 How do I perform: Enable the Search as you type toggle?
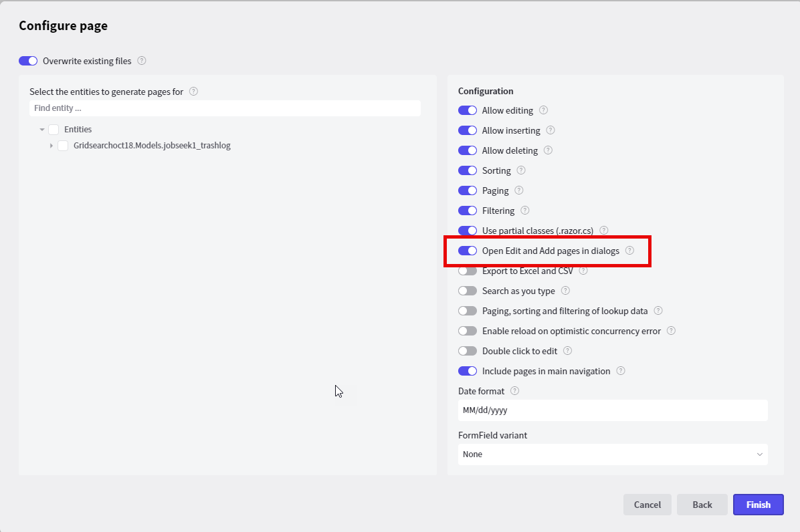point(467,291)
